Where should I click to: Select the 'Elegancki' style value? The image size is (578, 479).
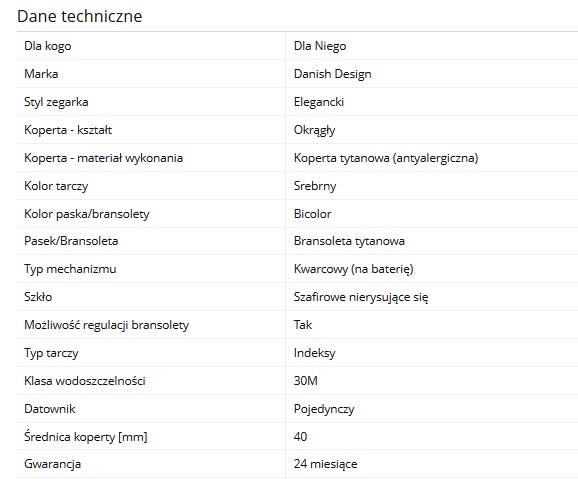coord(319,102)
